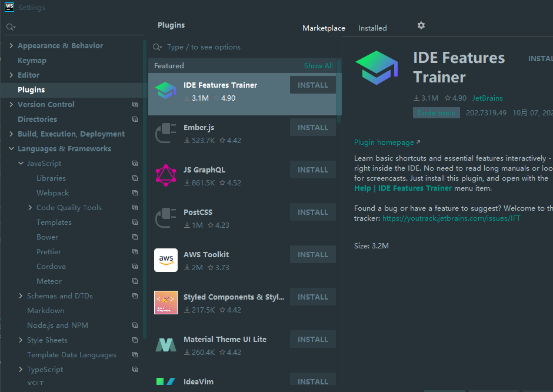This screenshot has height=392, width=553.
Task: Click the WebStorm logo in title bar
Action: point(9,7)
